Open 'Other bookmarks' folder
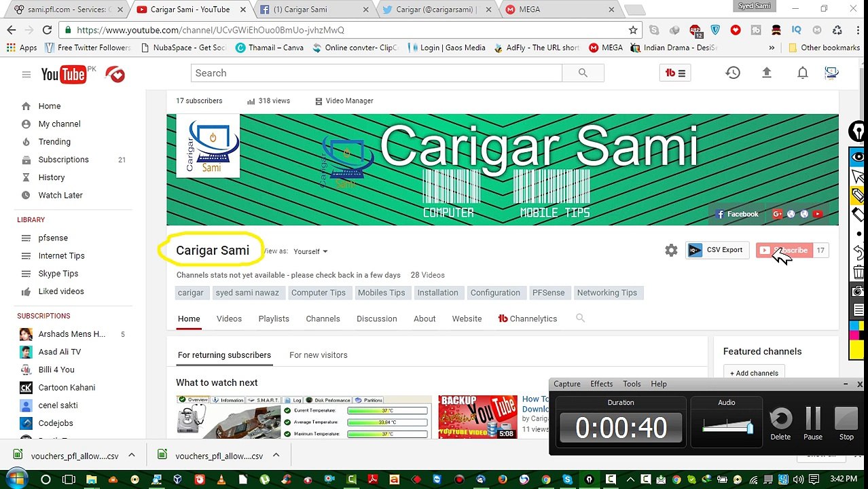Image resolution: width=868 pixels, height=489 pixels. point(823,48)
